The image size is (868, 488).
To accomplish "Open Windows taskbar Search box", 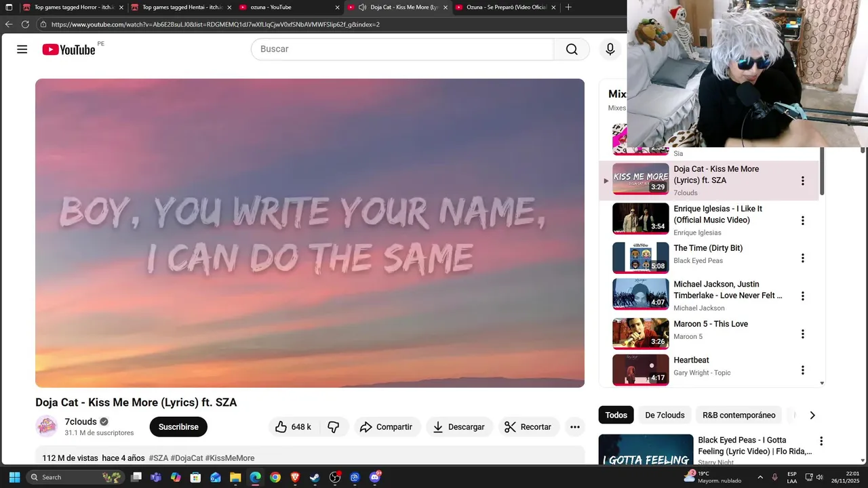I will [76, 477].
